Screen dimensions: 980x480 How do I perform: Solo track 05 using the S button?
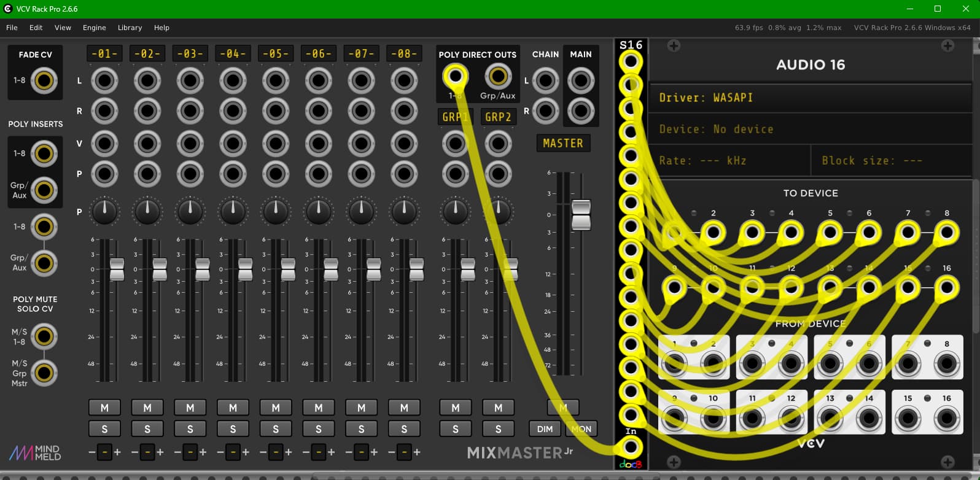(x=276, y=429)
